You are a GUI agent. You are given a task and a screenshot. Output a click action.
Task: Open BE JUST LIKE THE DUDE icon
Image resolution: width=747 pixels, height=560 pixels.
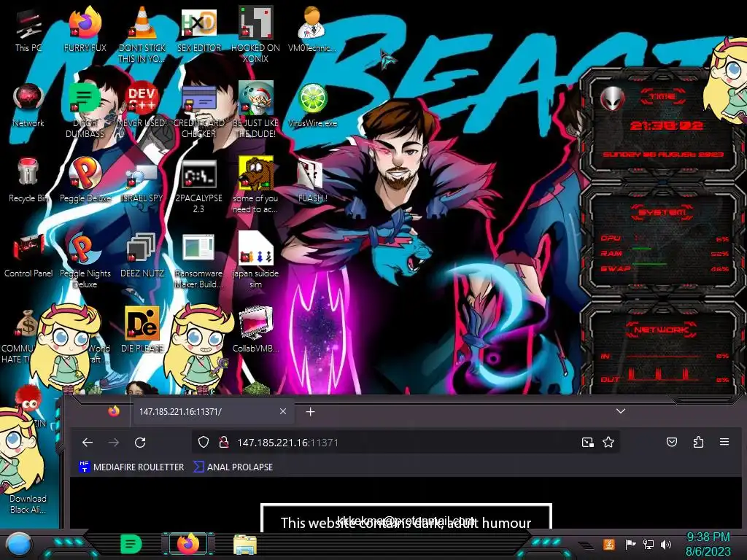pyautogui.click(x=255, y=110)
